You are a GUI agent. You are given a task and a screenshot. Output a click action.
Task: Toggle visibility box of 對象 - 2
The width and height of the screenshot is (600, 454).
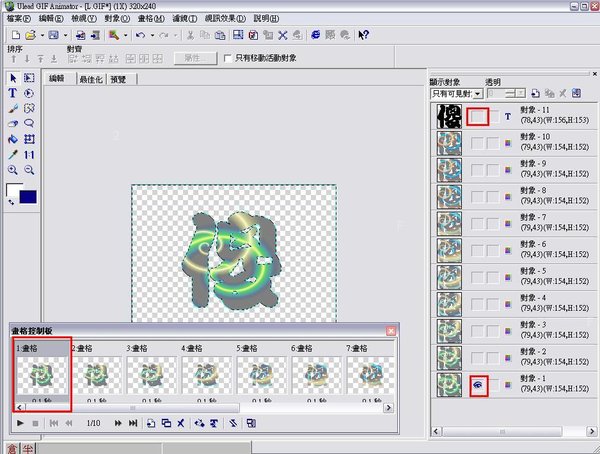point(477,358)
